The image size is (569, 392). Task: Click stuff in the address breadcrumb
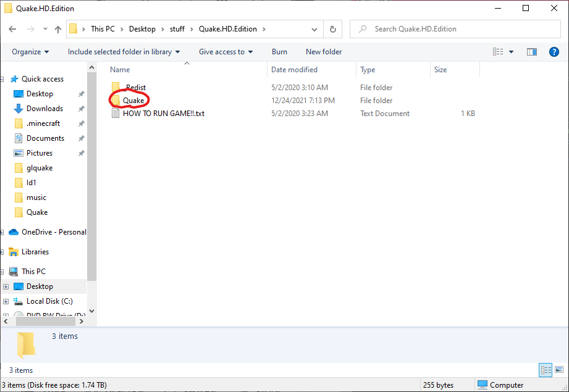tap(177, 29)
